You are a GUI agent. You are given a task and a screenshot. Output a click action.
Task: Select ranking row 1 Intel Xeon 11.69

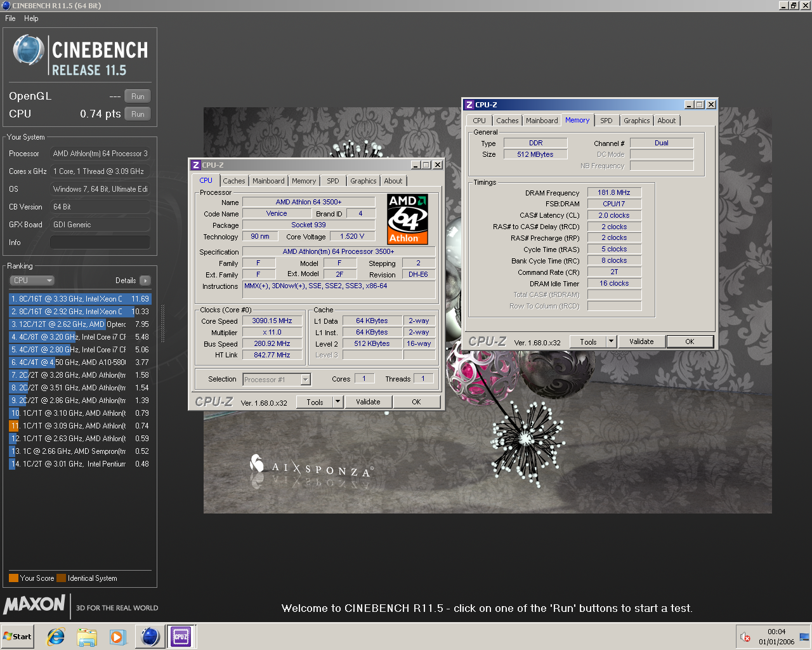[x=80, y=299]
